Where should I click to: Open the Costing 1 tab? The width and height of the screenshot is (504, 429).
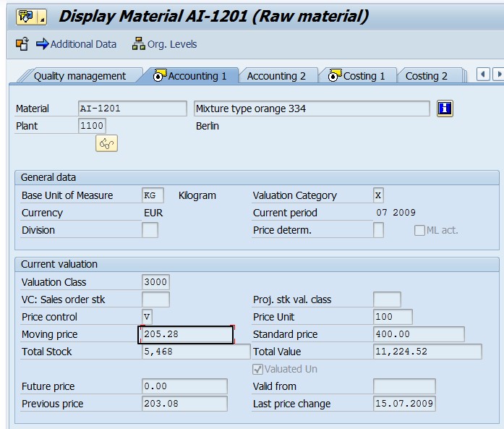(x=357, y=76)
